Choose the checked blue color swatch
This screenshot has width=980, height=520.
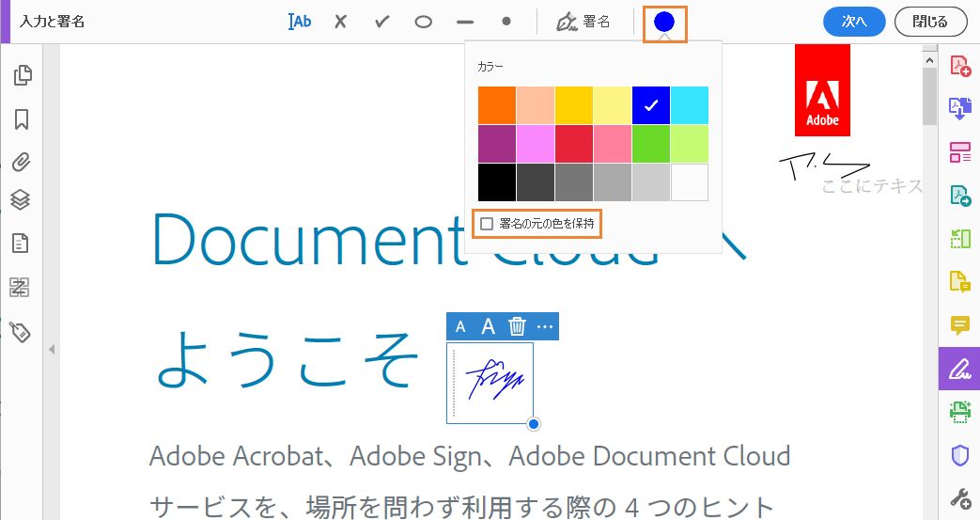coord(650,105)
